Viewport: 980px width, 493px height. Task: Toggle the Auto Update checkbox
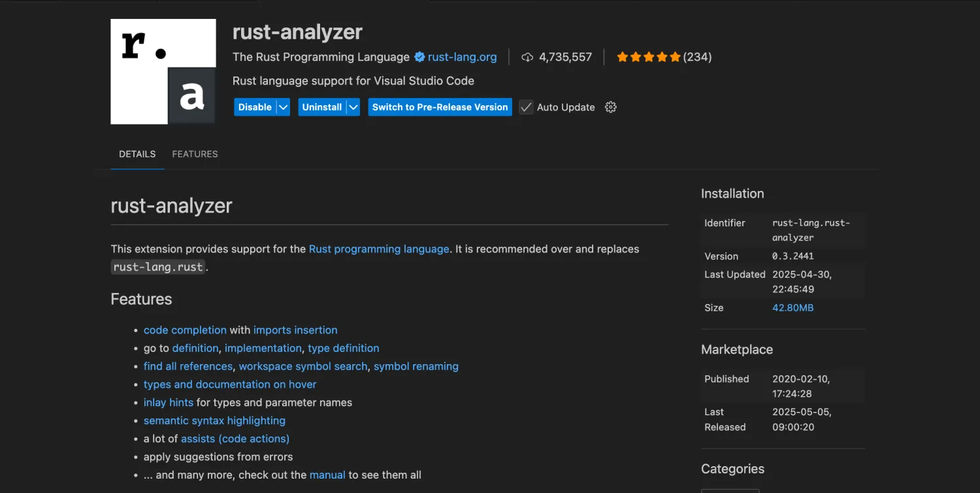(526, 107)
